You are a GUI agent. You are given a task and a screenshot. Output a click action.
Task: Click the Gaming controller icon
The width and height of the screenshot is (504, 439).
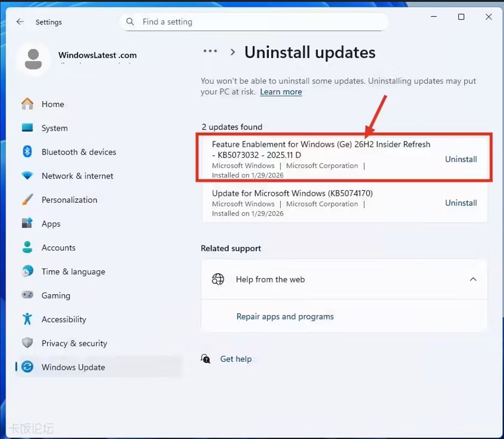pos(27,295)
